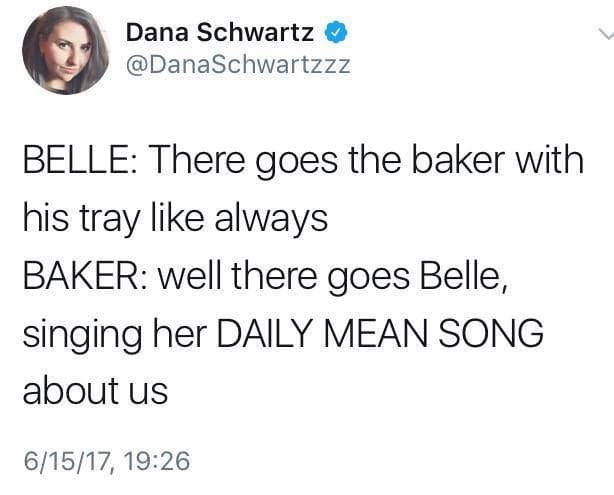This screenshot has width=614, height=495.
Task: Open the tweet options chevron menu
Action: point(601,34)
